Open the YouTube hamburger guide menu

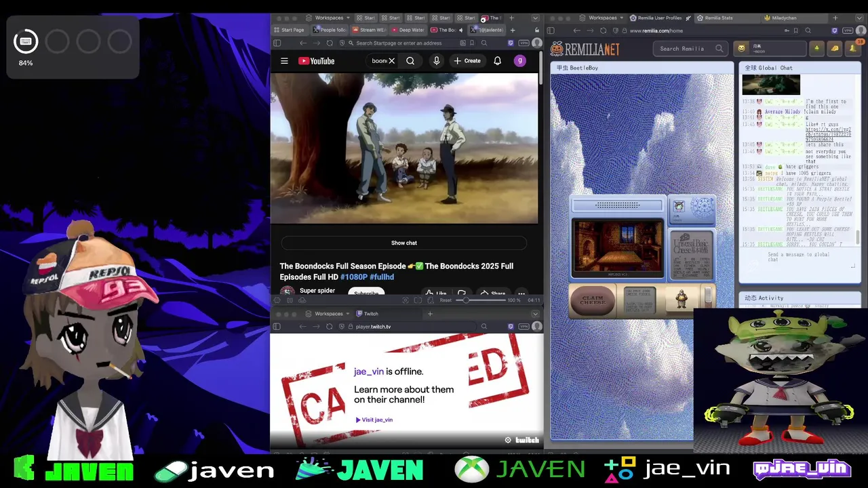point(284,61)
